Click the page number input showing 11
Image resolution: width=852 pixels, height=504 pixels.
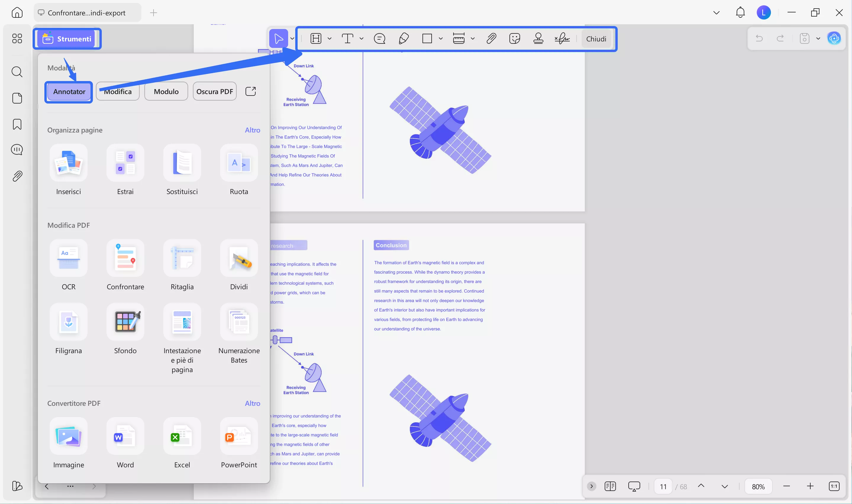663,486
